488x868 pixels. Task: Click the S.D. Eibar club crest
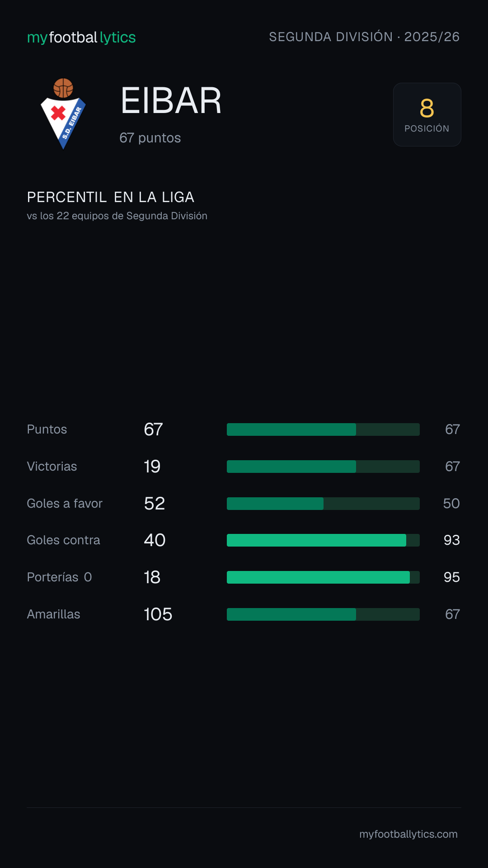tap(63, 114)
